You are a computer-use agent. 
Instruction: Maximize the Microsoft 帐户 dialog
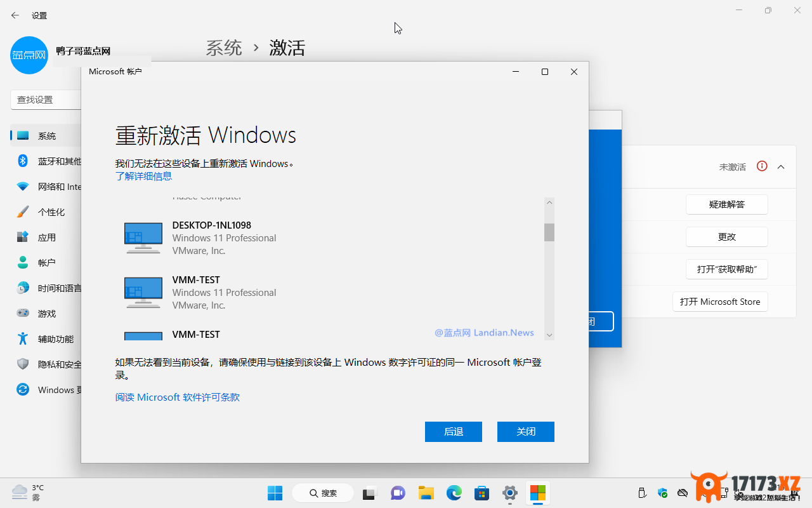tap(544, 72)
